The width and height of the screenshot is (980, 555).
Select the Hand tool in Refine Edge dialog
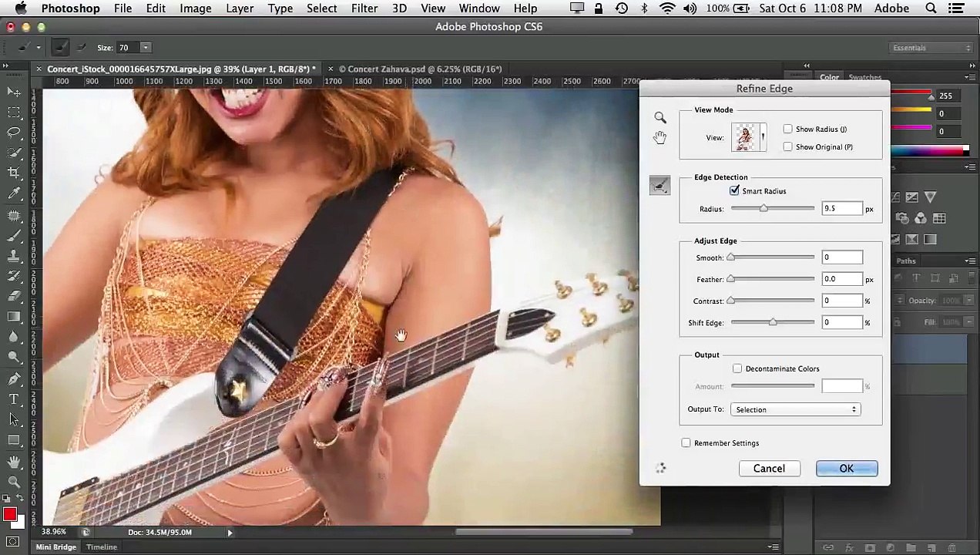(x=660, y=138)
